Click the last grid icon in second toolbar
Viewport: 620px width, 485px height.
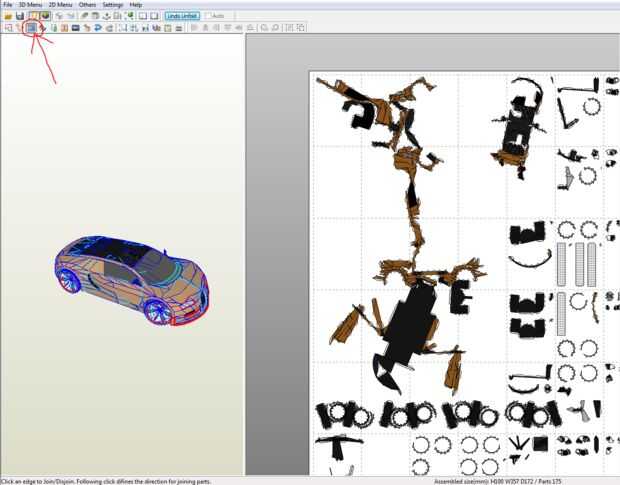[301, 28]
